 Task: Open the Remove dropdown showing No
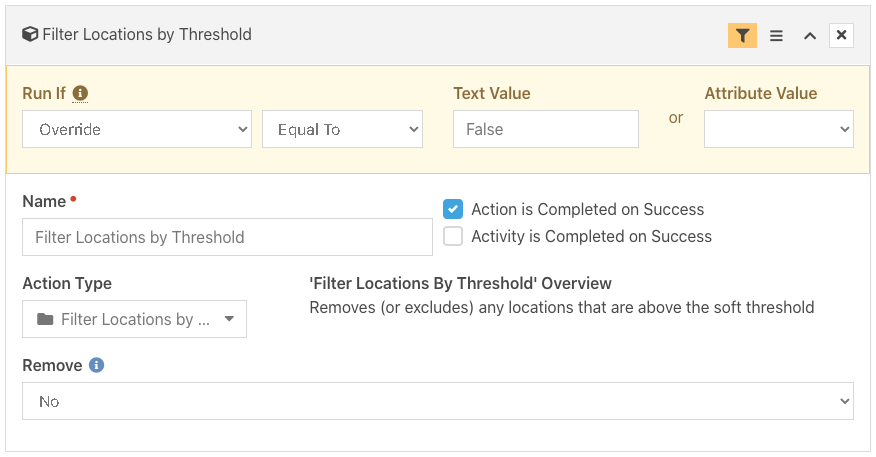(438, 401)
